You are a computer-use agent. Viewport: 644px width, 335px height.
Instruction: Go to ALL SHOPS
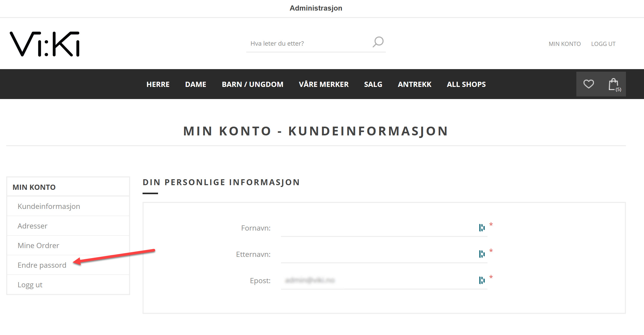pos(466,84)
